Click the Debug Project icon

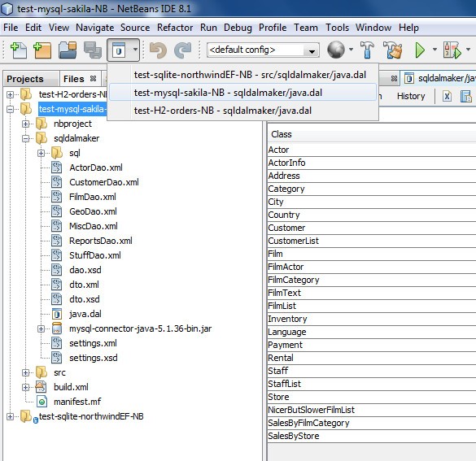[452, 50]
